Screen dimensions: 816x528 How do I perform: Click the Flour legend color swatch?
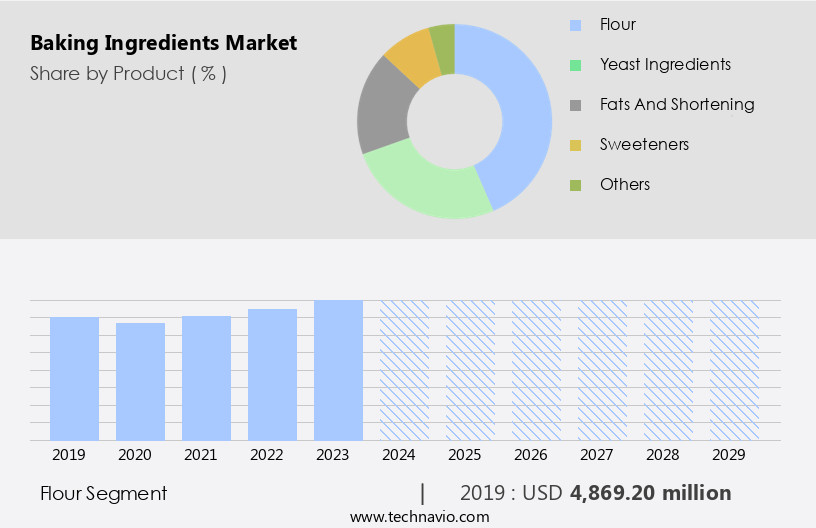(575, 25)
